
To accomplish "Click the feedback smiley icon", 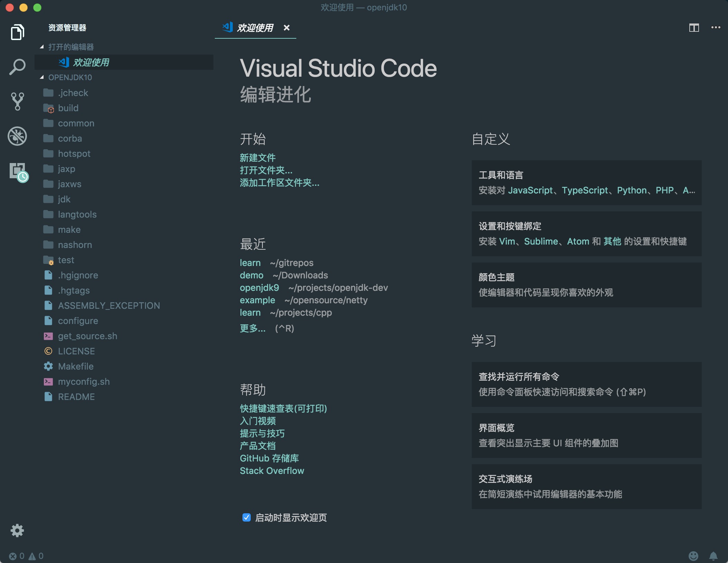I will (693, 556).
